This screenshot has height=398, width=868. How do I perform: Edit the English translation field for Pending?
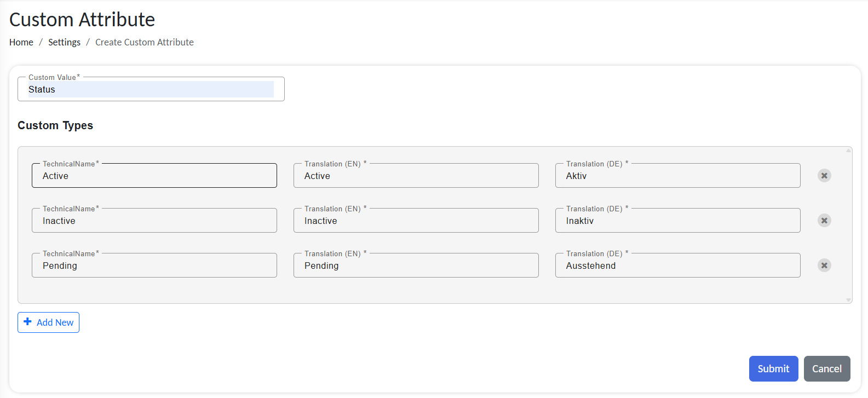click(416, 266)
